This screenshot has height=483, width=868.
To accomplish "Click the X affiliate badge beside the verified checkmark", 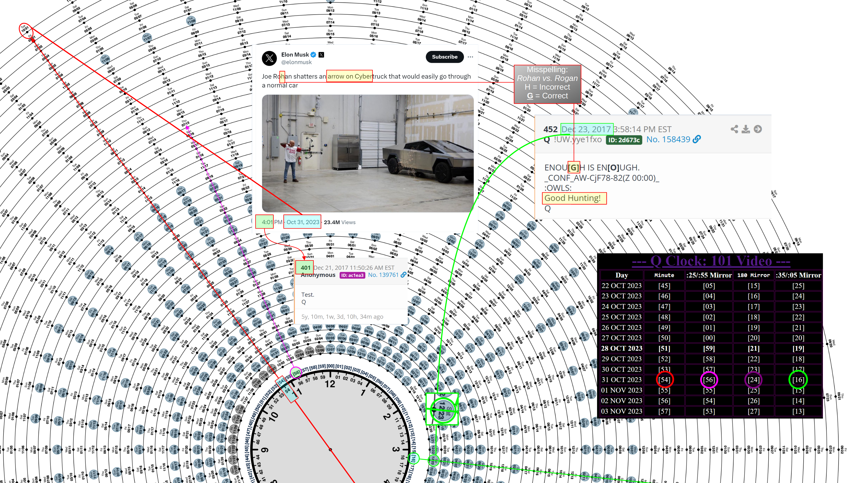I will point(321,55).
